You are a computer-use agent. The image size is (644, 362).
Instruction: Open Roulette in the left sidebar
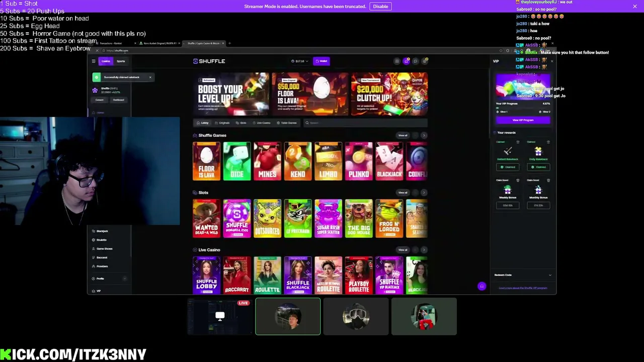pyautogui.click(x=99, y=240)
